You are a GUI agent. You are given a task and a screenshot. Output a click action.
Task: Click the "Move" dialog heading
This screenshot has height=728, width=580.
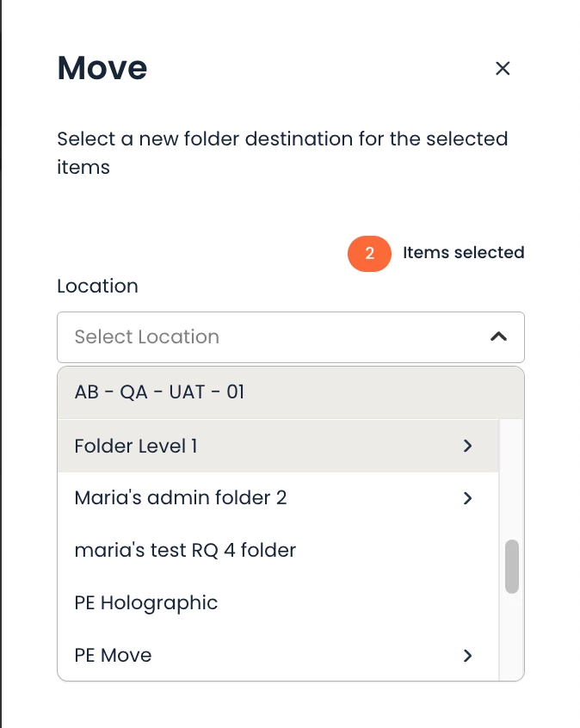102,68
